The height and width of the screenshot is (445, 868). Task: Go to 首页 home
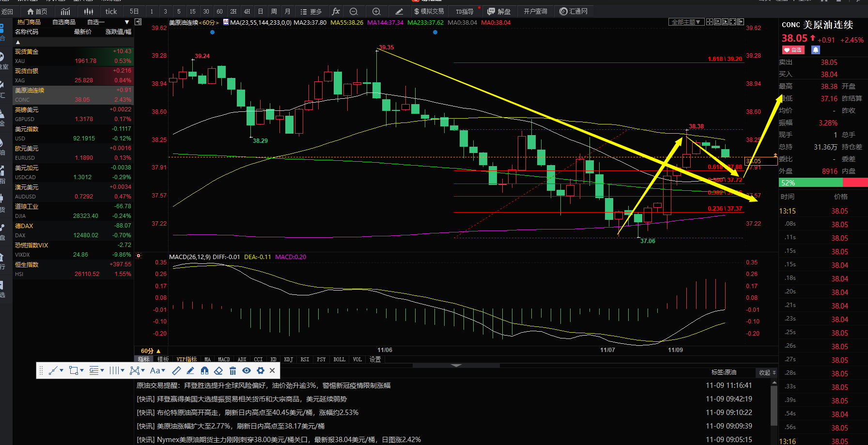click(37, 11)
